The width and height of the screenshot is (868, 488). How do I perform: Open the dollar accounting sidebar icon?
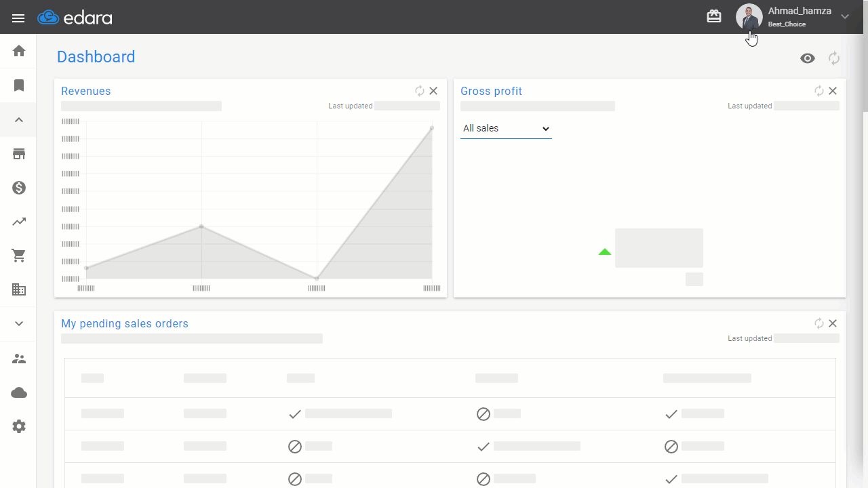[x=19, y=188]
